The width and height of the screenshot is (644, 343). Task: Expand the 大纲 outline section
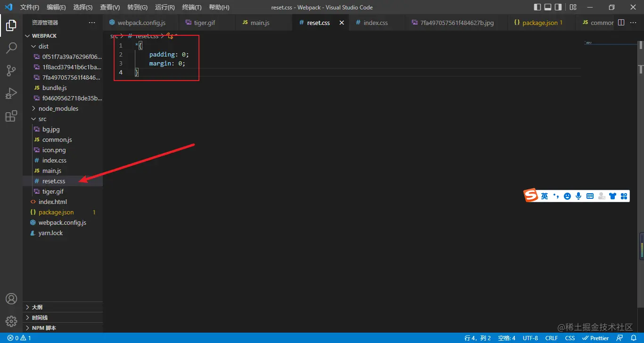tap(63, 307)
